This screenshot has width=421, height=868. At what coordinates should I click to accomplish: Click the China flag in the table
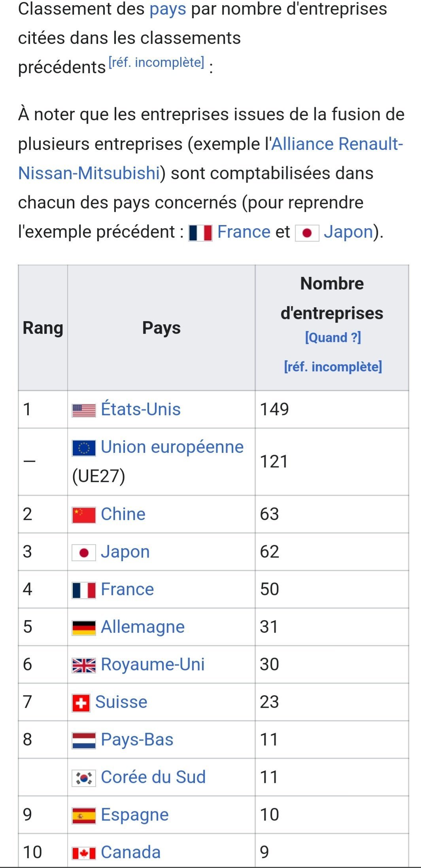click(84, 515)
